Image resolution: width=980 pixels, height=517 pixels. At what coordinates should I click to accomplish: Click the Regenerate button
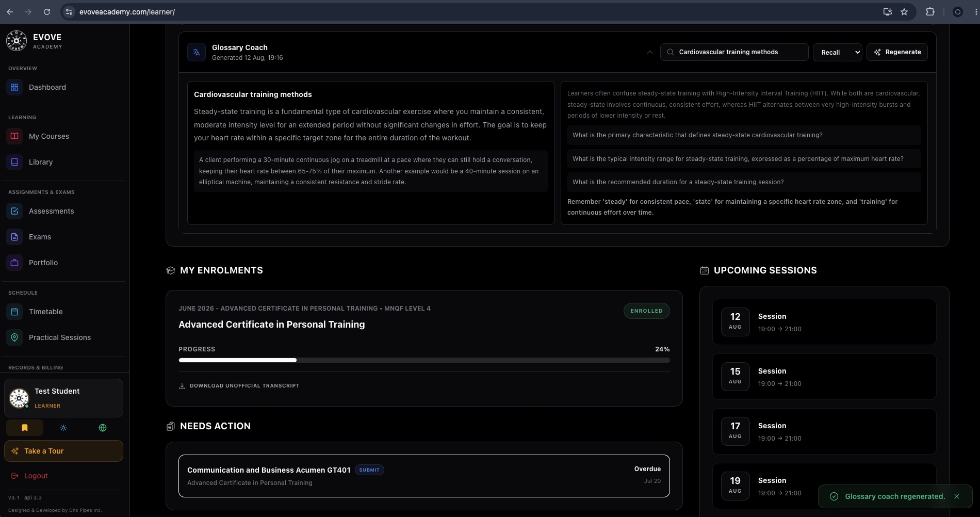pos(897,52)
